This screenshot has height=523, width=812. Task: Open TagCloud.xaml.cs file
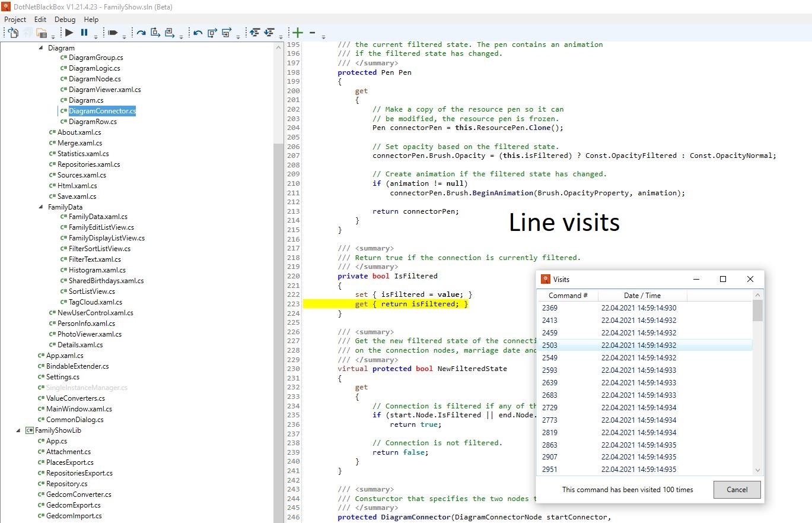tap(95, 302)
